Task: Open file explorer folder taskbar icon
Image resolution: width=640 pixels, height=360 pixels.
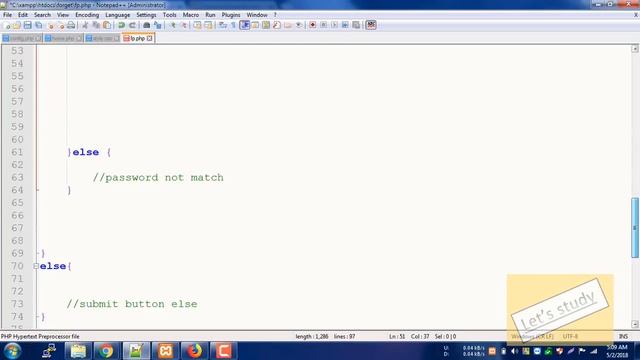Action: [x=78, y=351]
